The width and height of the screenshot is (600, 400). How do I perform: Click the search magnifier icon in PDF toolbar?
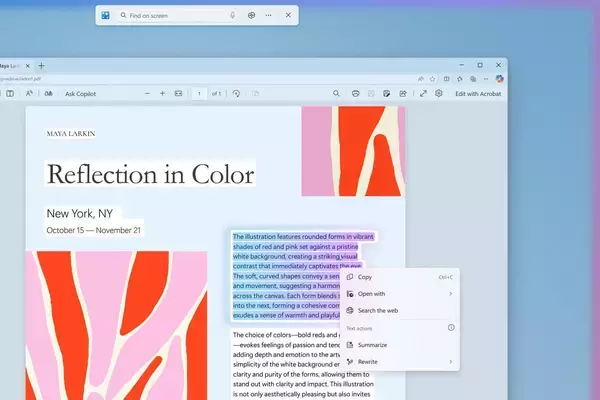coord(336,93)
